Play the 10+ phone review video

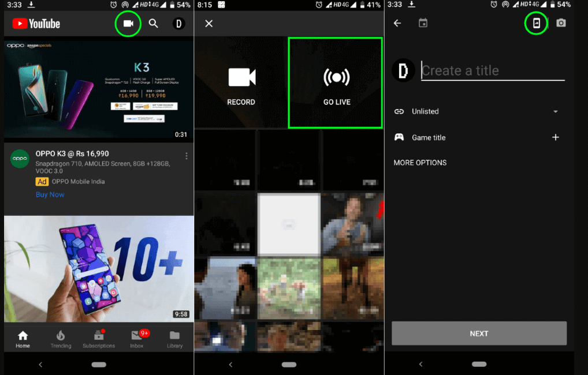coord(98,269)
